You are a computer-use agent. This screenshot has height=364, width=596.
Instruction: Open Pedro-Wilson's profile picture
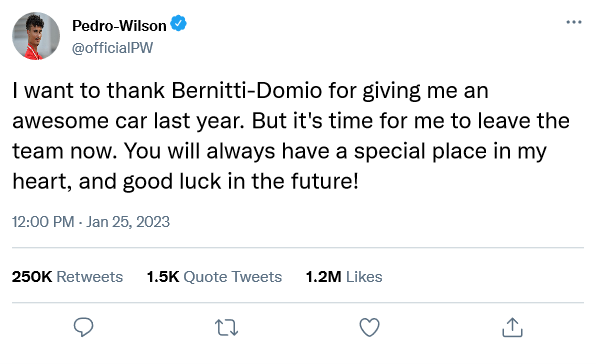point(36,36)
